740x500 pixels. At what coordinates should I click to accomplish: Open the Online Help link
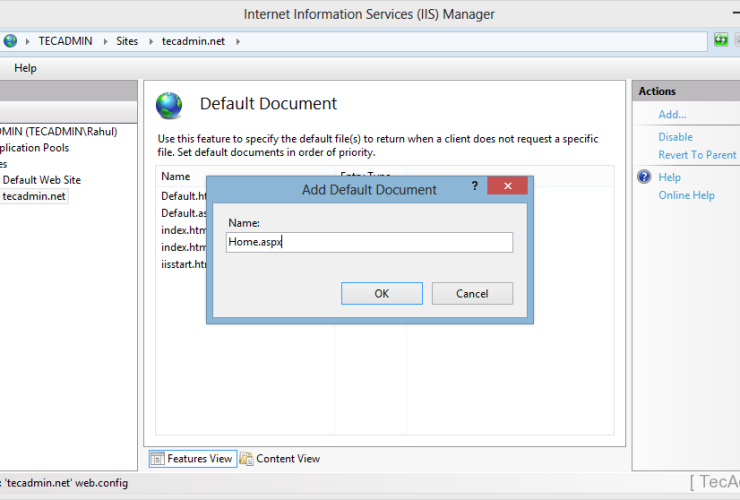(686, 195)
